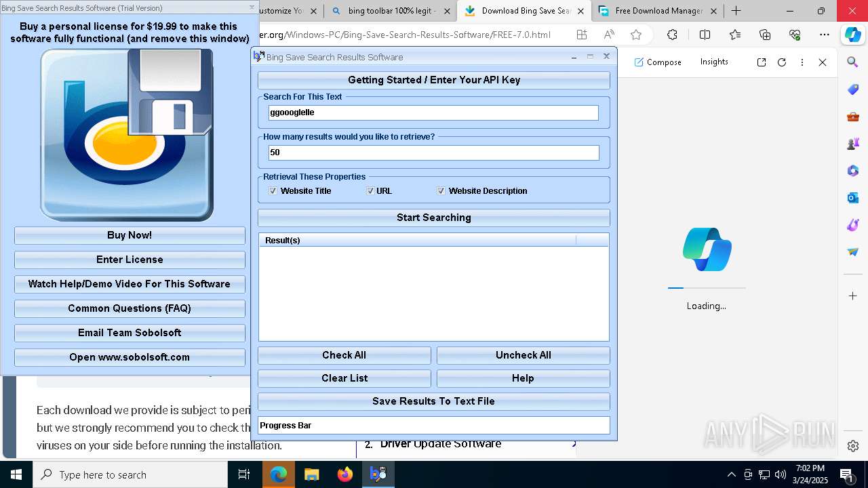This screenshot has width=868, height=488.
Task: Open Copilot pane in new window
Action: [x=762, y=62]
